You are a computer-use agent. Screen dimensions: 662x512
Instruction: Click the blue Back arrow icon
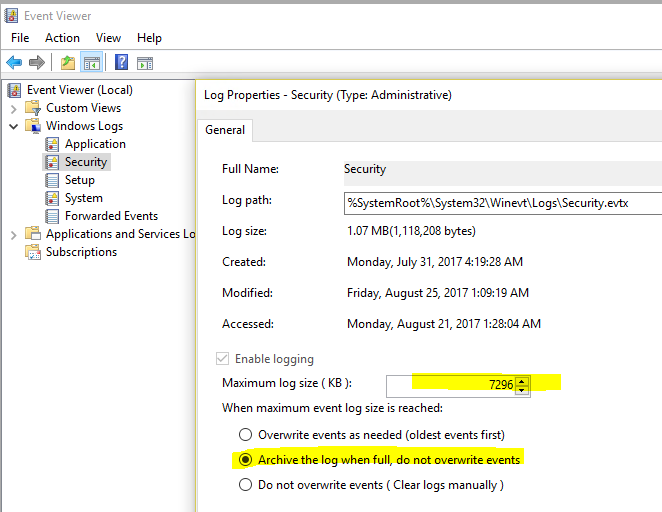click(14, 62)
